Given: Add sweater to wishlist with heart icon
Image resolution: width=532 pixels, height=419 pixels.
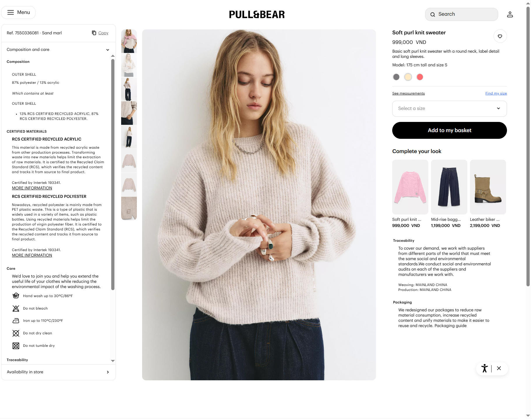Looking at the screenshot, I should pos(500,36).
